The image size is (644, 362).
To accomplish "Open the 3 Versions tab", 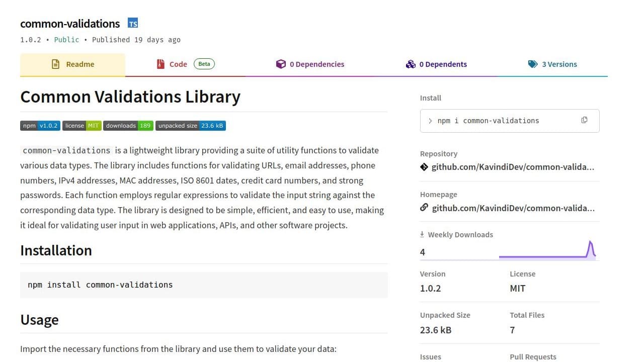I will pos(552,64).
